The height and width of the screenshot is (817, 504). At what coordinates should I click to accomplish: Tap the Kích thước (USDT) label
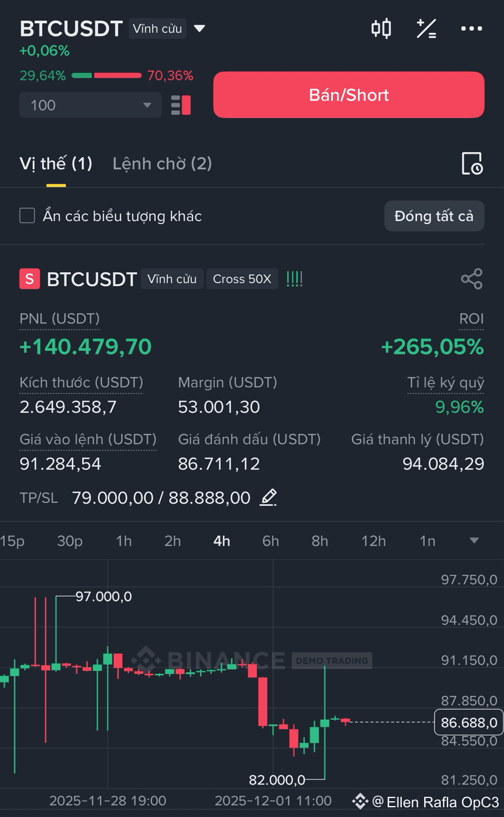point(81,382)
